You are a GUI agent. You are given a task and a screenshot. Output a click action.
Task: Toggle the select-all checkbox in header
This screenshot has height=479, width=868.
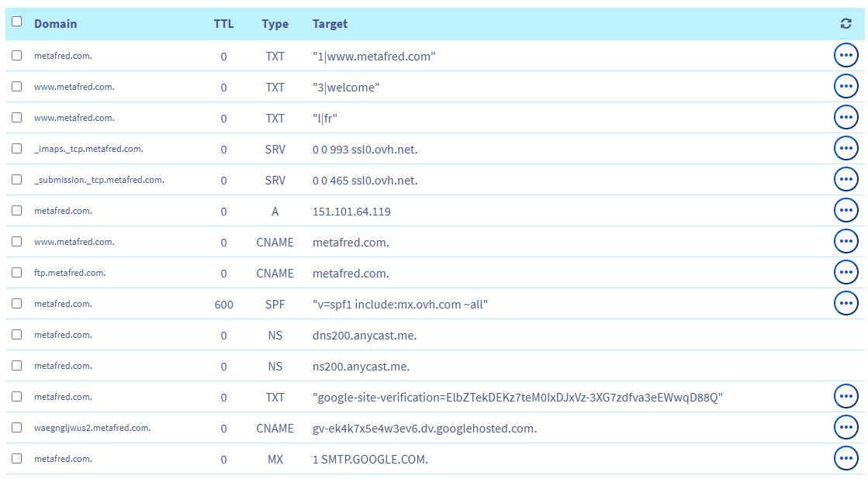[17, 23]
